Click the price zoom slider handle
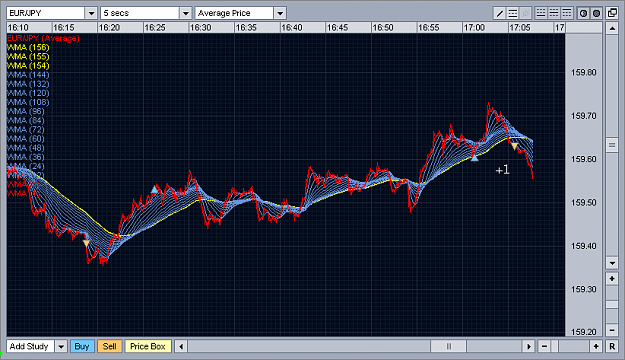This screenshot has height=360, width=625. [x=612, y=305]
